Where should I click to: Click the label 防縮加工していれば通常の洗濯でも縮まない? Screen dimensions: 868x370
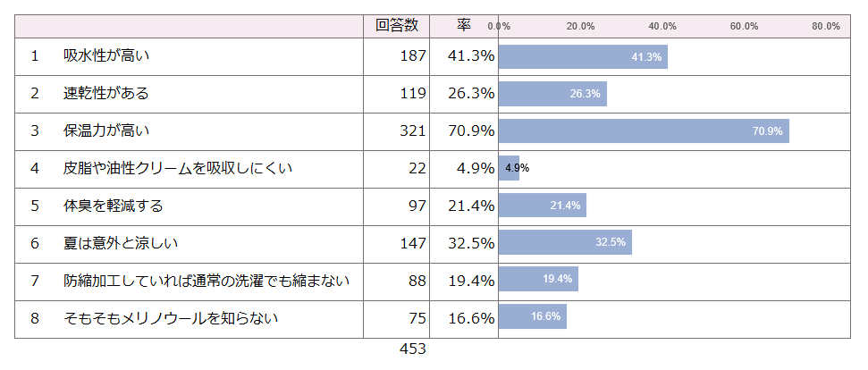point(206,280)
